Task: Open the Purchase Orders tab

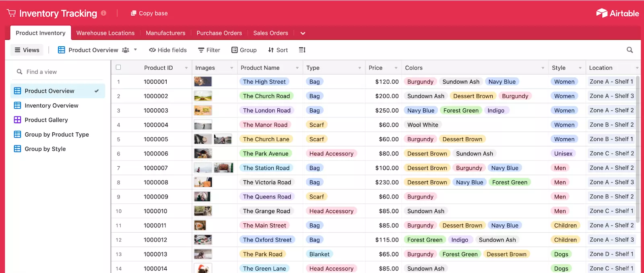Action: pos(219,33)
